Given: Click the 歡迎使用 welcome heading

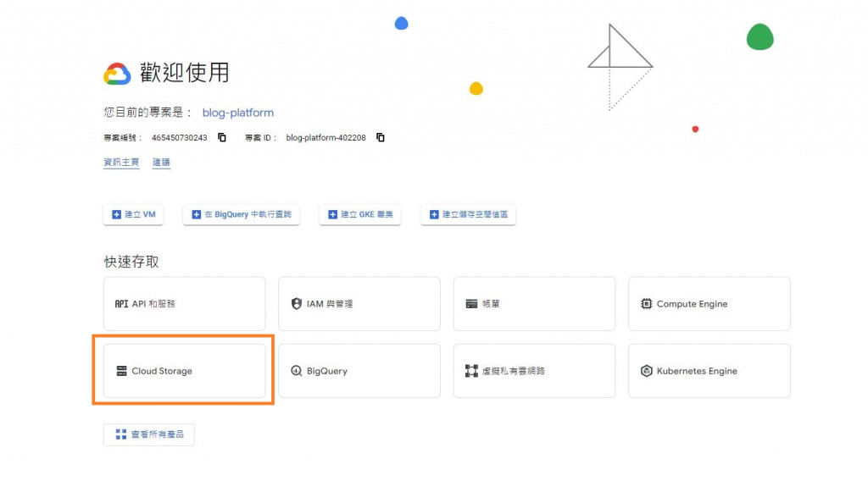Looking at the screenshot, I should click(184, 73).
